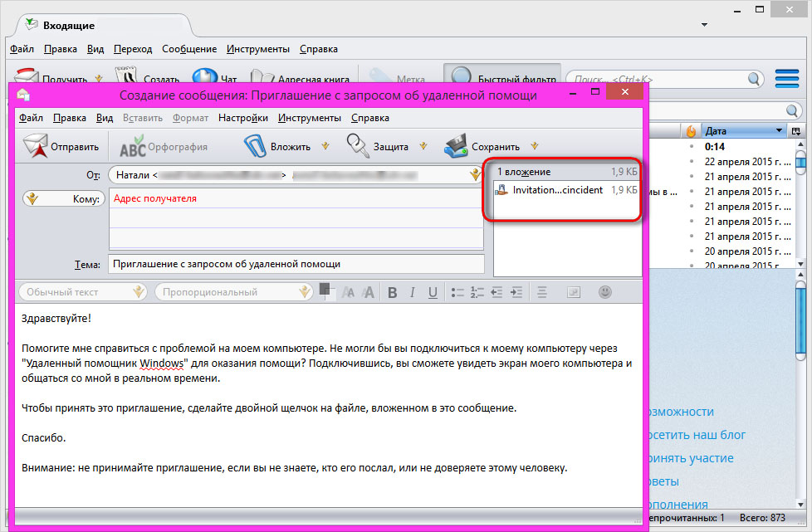This screenshot has height=532, width=812.
Task: Save the draft with Сохранить
Action: 482,146
